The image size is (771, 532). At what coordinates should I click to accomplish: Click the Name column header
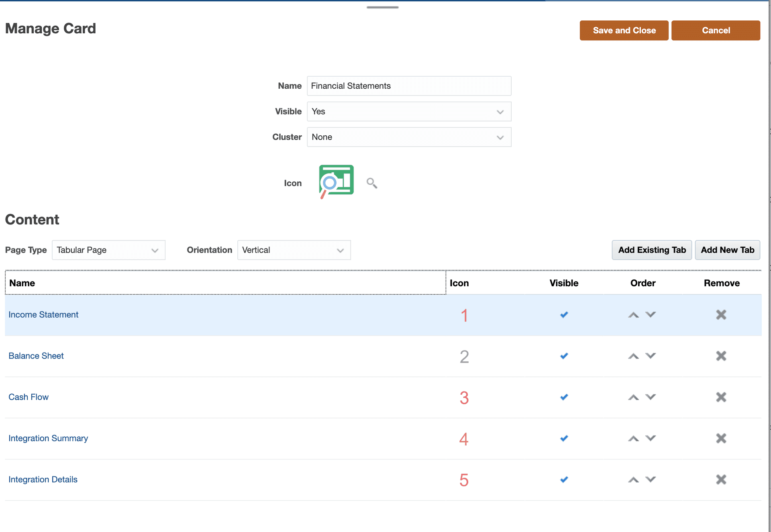[x=225, y=283]
